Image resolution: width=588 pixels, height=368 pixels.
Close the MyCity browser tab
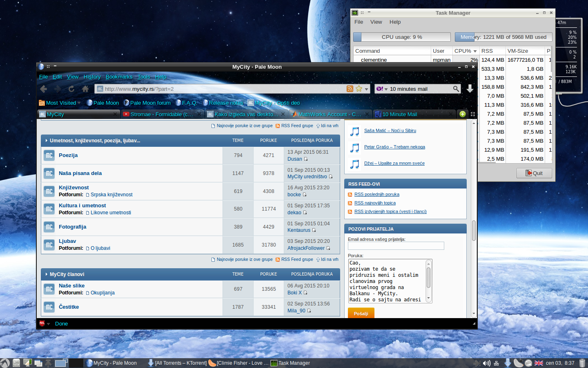point(115,114)
